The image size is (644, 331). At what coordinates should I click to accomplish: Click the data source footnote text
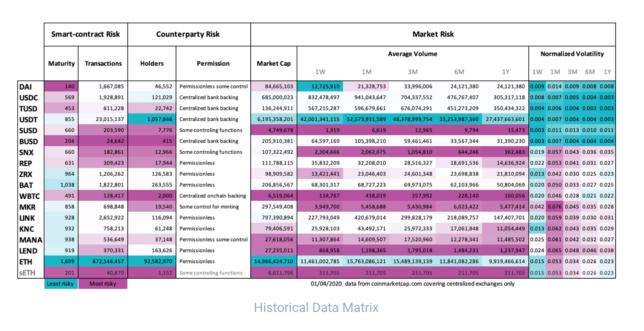(x=412, y=284)
